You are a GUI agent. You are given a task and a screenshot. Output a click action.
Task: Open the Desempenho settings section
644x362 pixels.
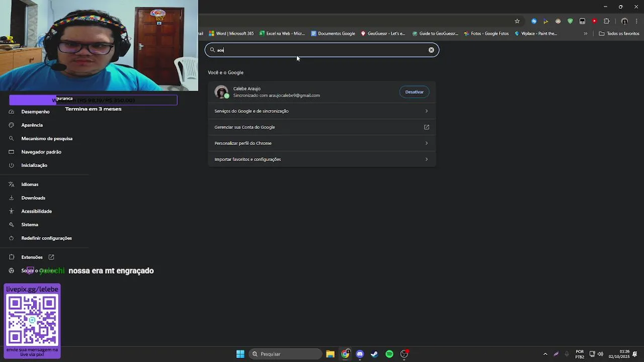click(x=35, y=112)
